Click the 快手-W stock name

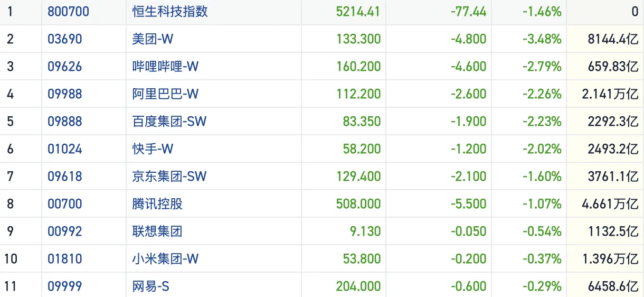click(x=153, y=149)
